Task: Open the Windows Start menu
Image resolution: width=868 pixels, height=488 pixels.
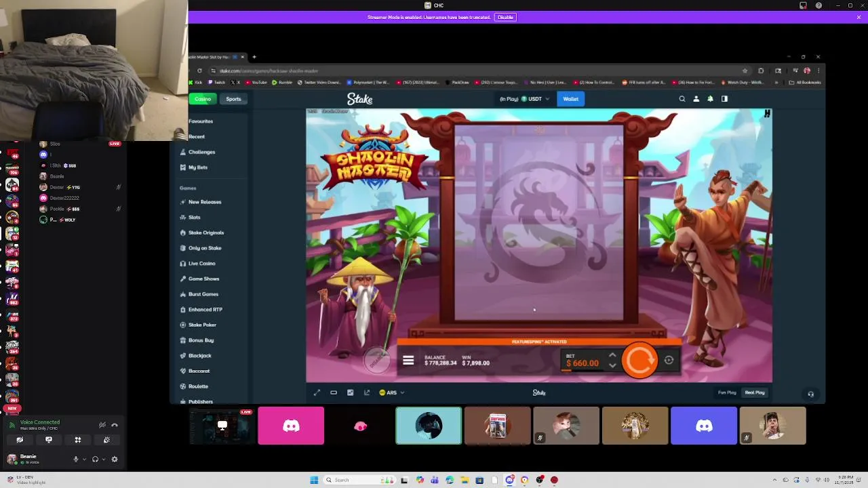Action: [x=314, y=480]
